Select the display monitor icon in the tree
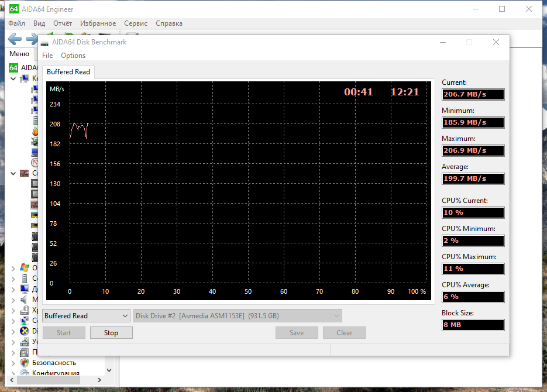The height and width of the screenshot is (392, 547). (25, 289)
